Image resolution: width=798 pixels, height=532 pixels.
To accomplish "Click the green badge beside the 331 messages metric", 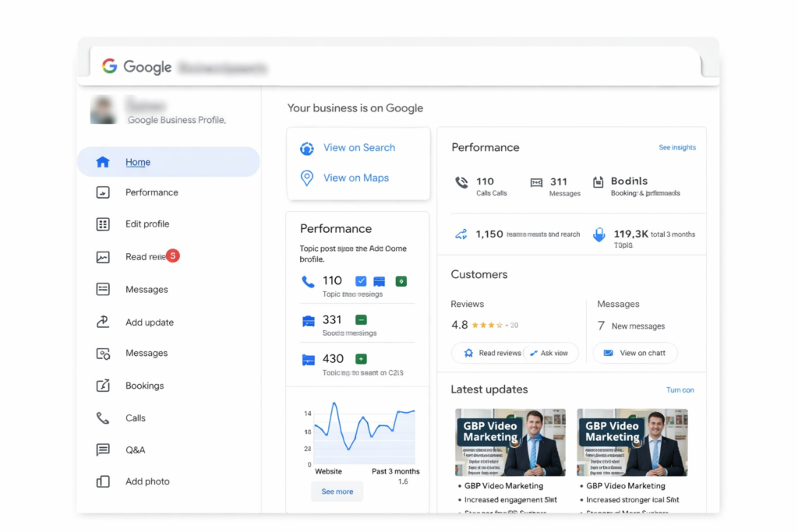I will point(360,319).
